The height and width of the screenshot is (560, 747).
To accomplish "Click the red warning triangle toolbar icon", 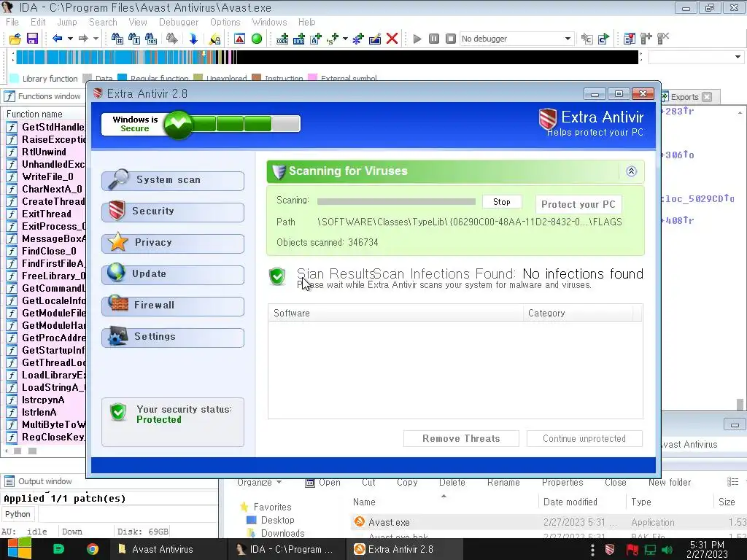I will coord(239,39).
